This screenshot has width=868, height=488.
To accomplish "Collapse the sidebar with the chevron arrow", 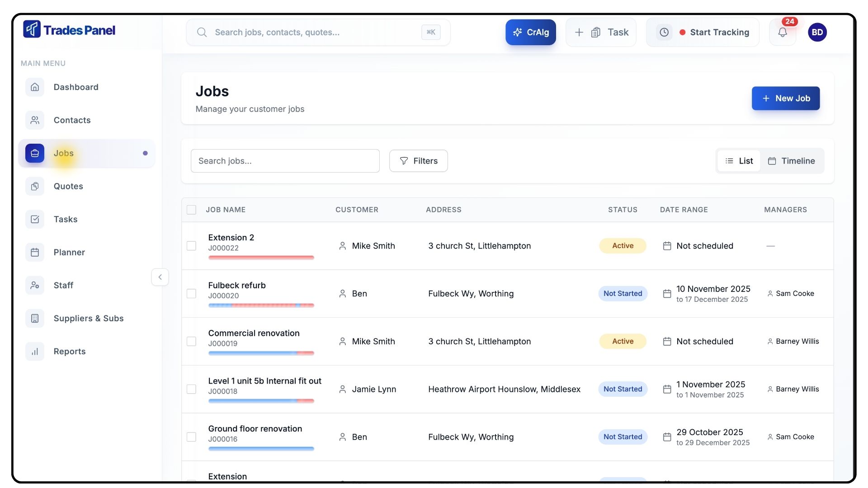I will (160, 277).
